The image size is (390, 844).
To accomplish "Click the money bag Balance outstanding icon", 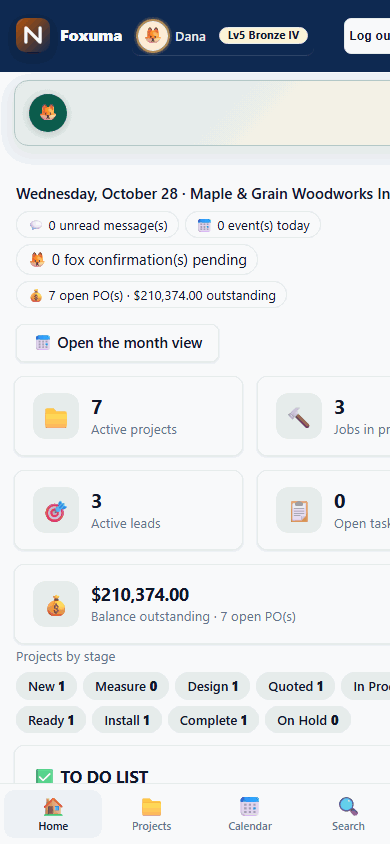I will click(56, 604).
